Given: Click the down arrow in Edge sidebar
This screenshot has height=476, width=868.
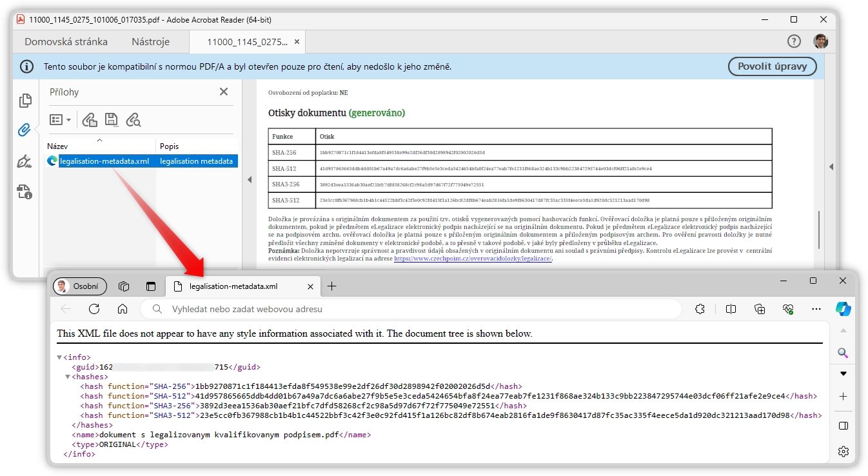Looking at the screenshot, I should (x=843, y=374).
